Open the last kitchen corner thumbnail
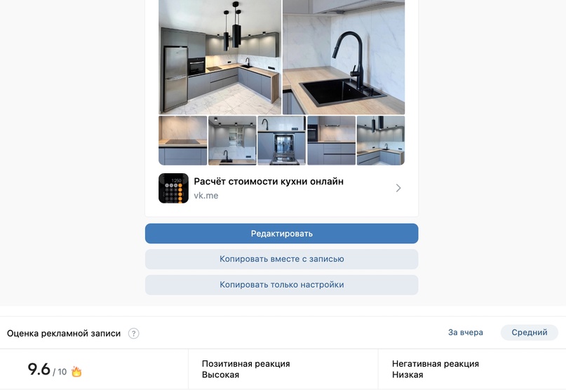Viewport: 566px width, 392px height. pos(381,140)
